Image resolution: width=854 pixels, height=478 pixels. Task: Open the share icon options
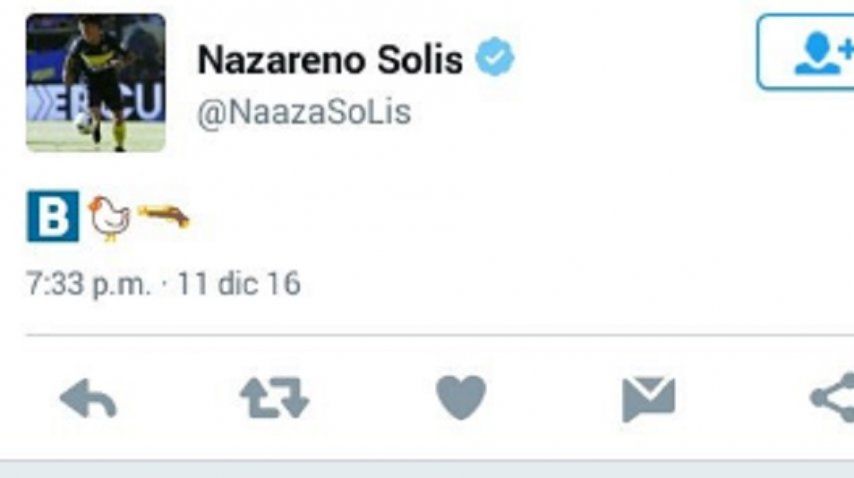(x=832, y=398)
